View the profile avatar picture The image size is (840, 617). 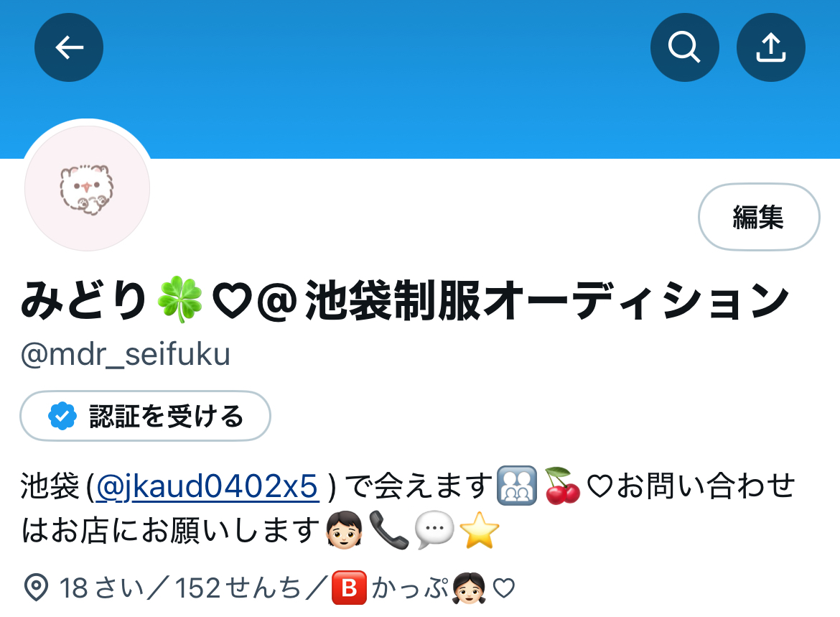point(87,188)
